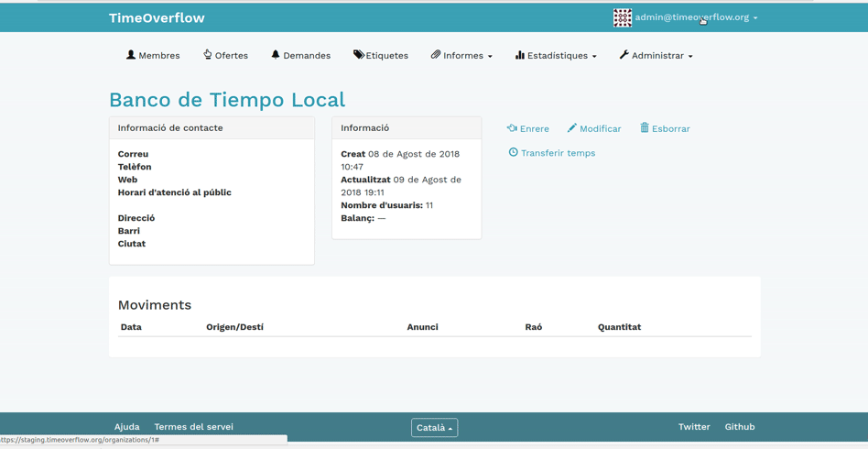Open the Github footer link
Screen dimensions: 868x449
click(x=740, y=427)
